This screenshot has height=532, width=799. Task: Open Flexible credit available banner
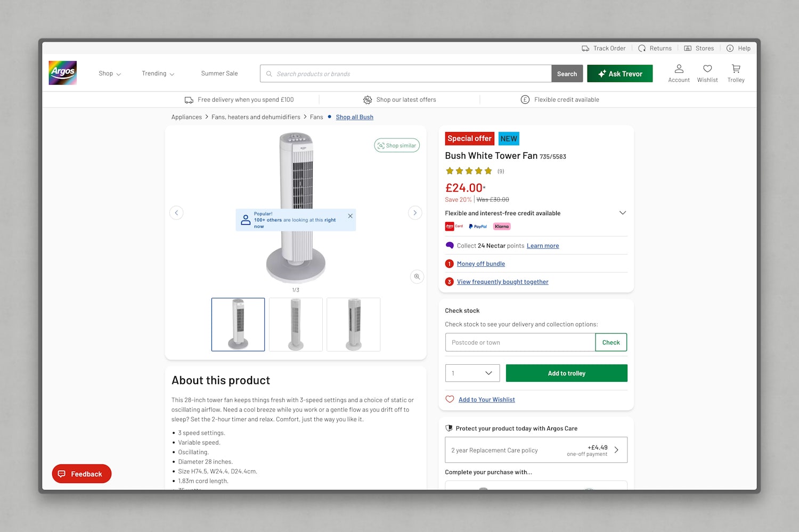click(560, 100)
